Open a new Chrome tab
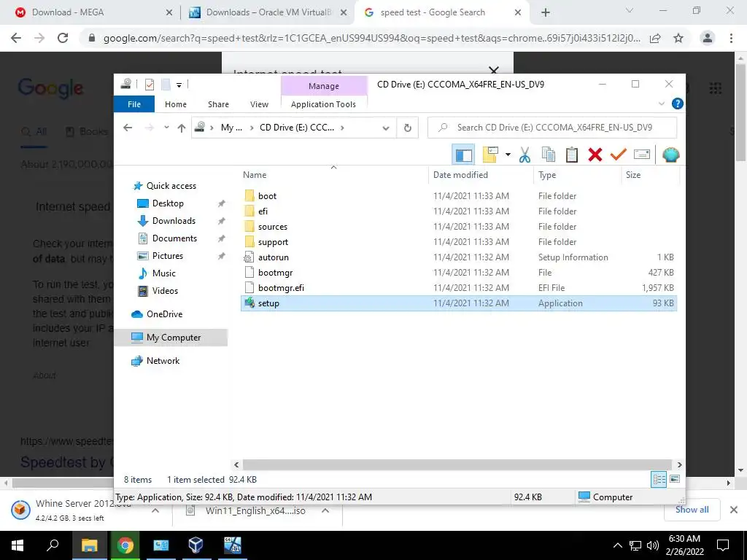 click(546, 13)
